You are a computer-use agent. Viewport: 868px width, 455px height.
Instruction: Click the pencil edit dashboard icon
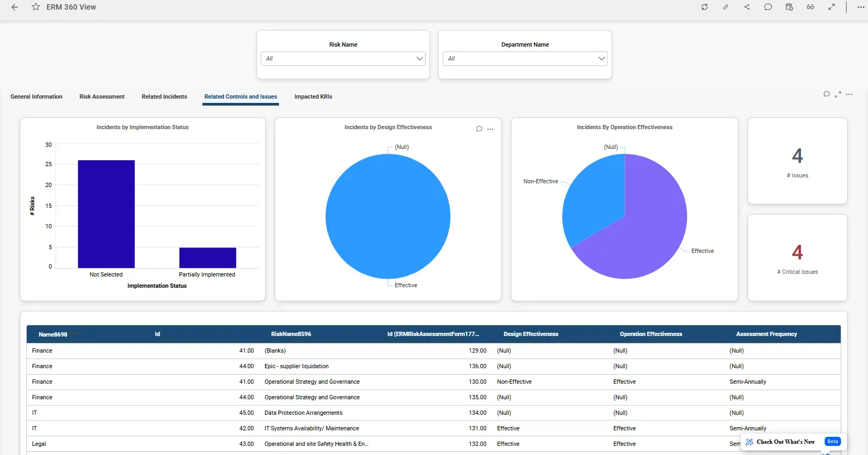[x=726, y=7]
